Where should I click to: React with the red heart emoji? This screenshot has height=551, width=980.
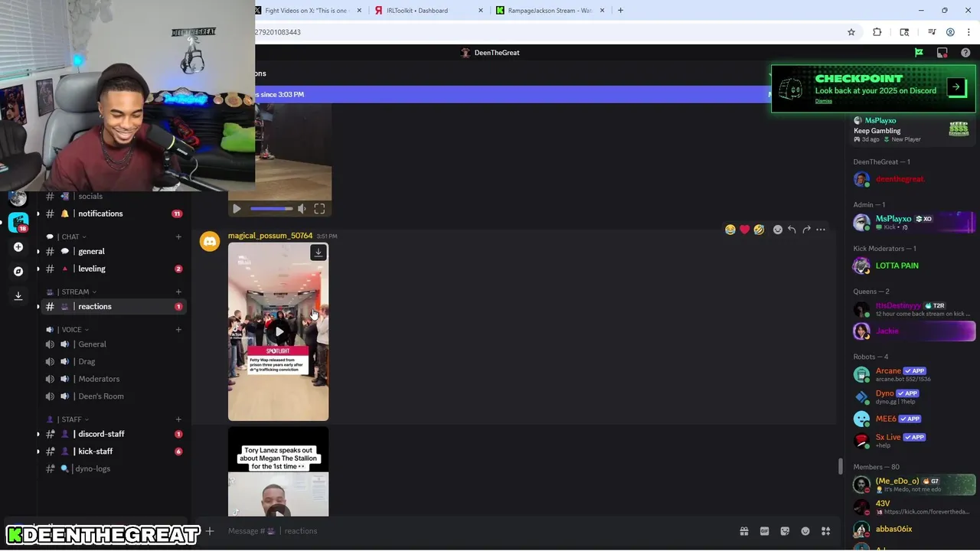click(x=744, y=230)
